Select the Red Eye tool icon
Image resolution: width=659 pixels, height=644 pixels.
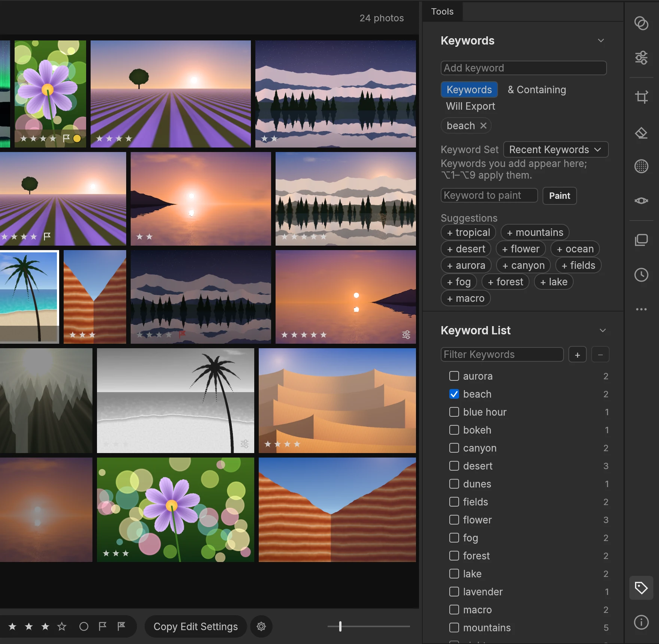(641, 201)
